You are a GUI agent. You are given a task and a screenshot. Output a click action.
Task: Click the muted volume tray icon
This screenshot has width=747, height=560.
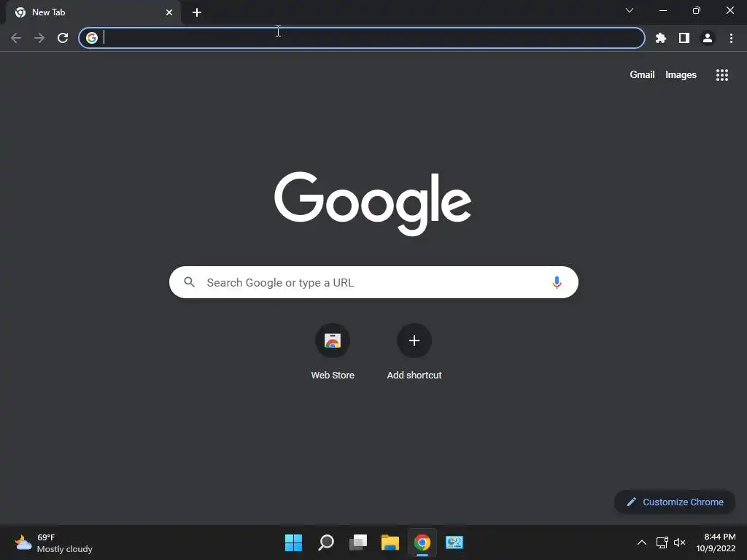(680, 542)
